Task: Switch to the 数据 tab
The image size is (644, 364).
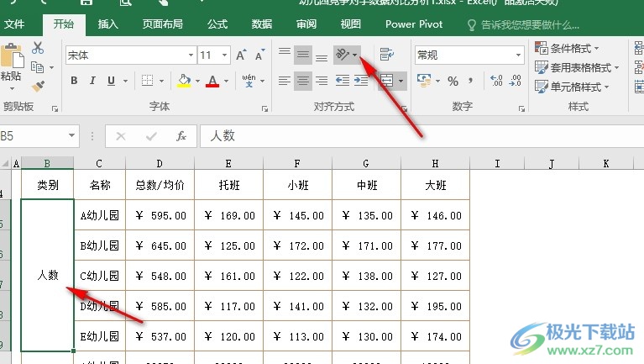Action: pos(262,24)
